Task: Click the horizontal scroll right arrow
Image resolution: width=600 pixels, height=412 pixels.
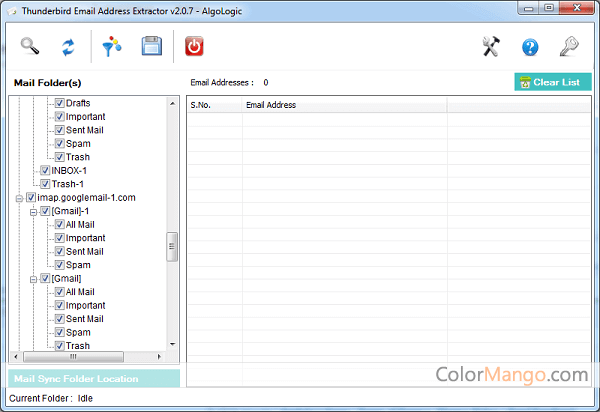Action: 159,357
